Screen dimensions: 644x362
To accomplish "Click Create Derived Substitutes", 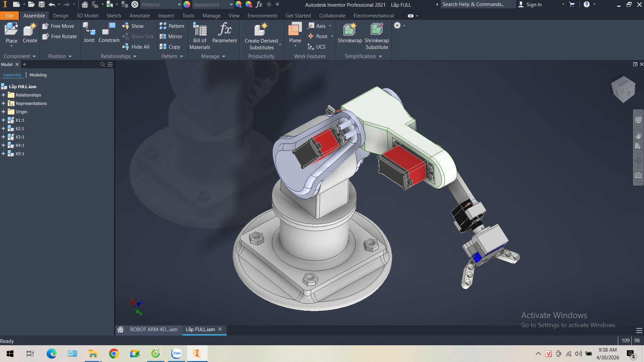I will click(261, 36).
